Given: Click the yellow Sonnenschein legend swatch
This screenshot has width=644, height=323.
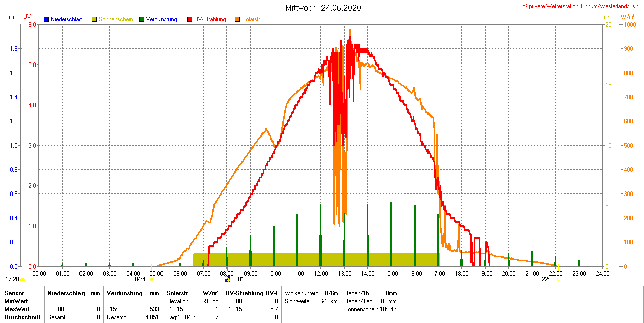Looking at the screenshot, I should point(94,19).
